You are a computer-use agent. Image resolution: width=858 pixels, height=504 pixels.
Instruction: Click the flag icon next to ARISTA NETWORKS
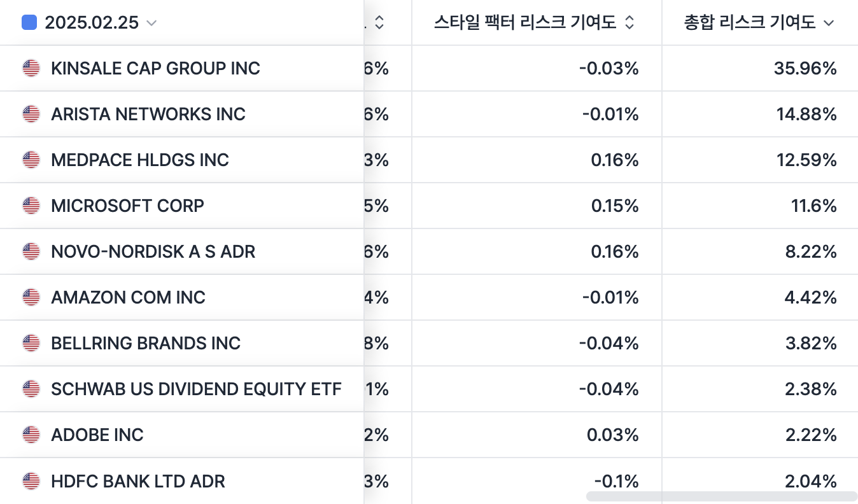(x=31, y=114)
